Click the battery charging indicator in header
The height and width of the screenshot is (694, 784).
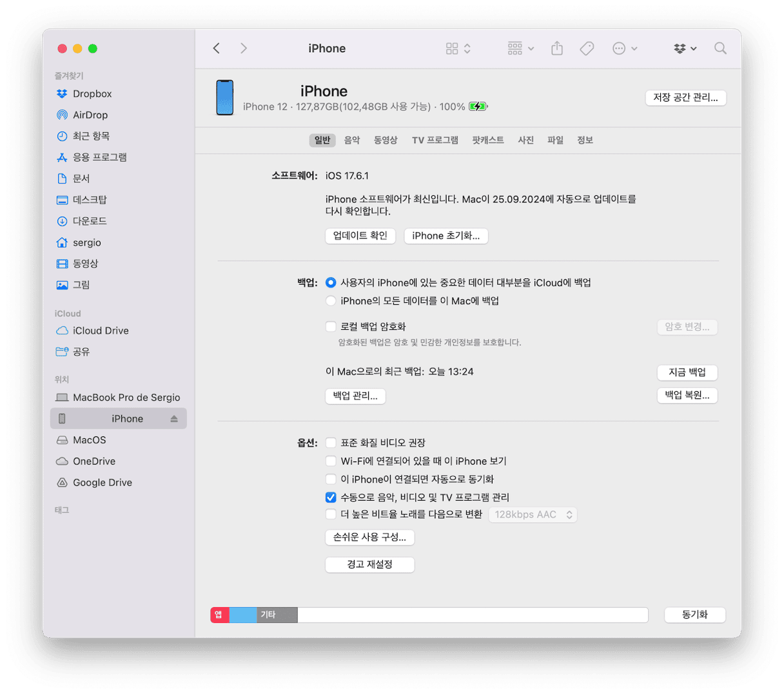pos(478,106)
